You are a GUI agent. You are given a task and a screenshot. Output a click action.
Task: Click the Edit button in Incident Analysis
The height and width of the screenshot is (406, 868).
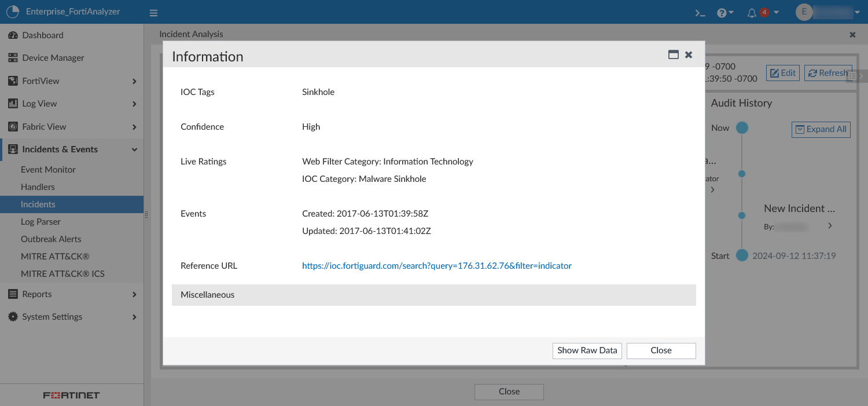pos(783,73)
